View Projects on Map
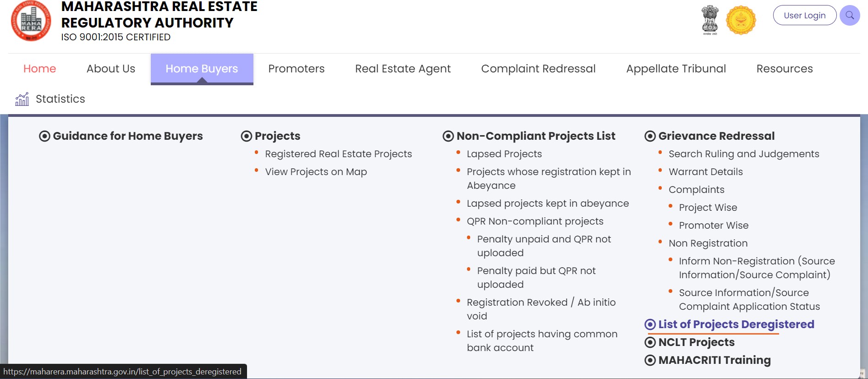The image size is (868, 379). coord(316,172)
